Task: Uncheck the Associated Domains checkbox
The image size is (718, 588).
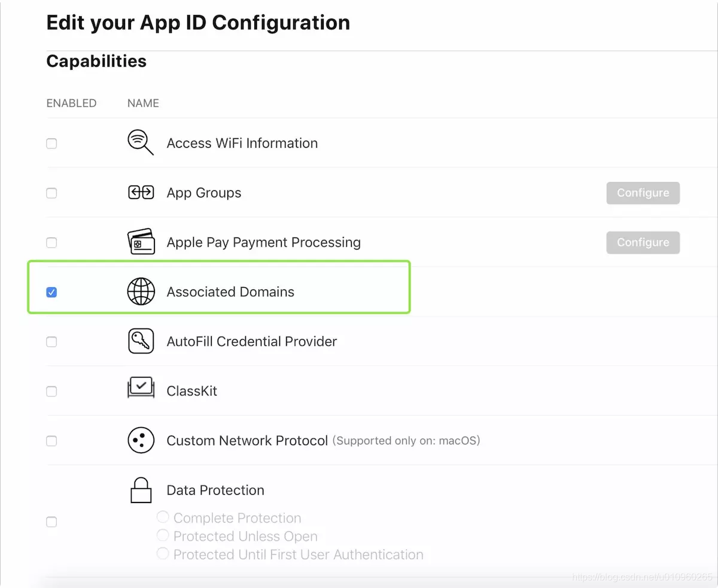Action: point(51,293)
